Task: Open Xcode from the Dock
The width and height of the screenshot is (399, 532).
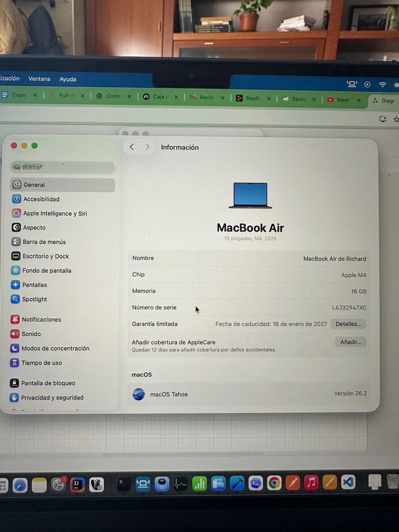Action: (237, 484)
